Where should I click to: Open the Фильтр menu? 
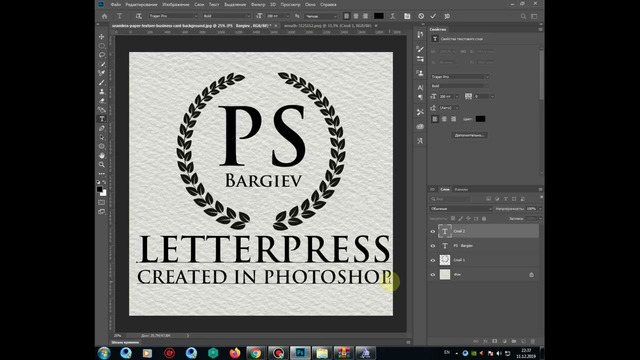[258, 4]
